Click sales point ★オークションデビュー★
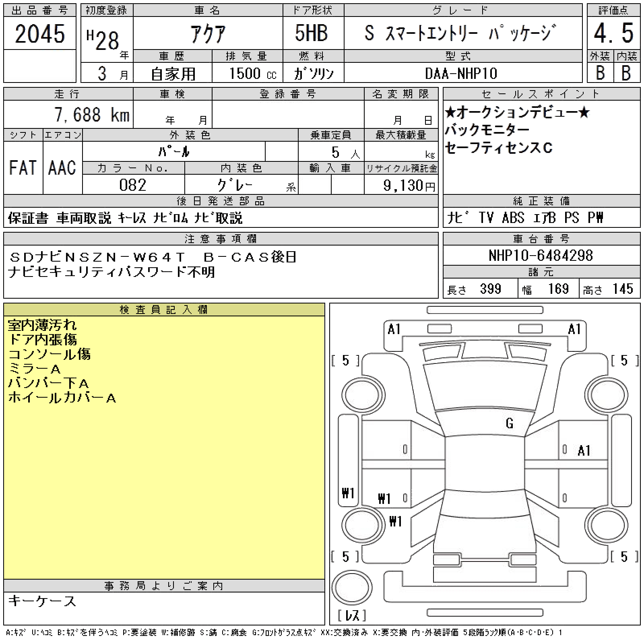The height and width of the screenshot is (644, 644). (517, 113)
